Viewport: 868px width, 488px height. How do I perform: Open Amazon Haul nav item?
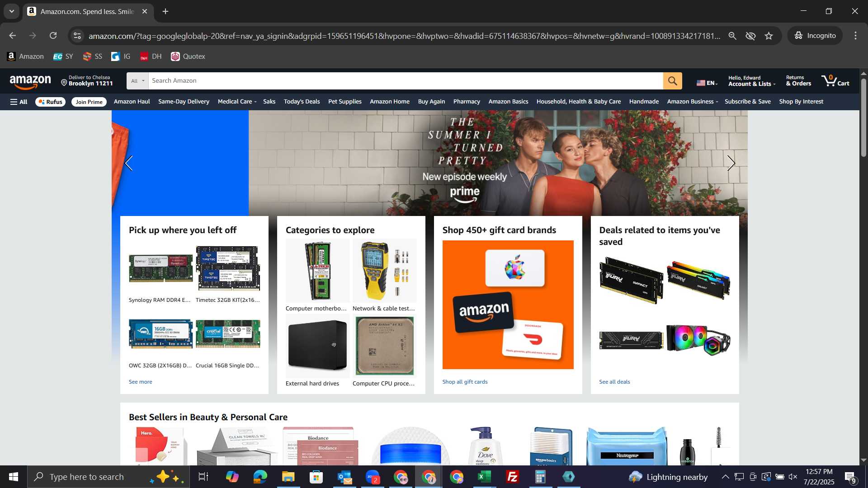132,102
